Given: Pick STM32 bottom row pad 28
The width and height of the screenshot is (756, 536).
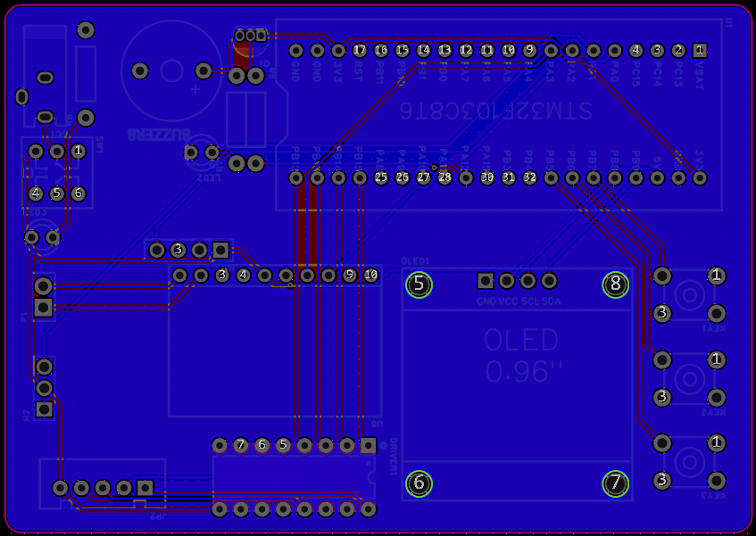Looking at the screenshot, I should (x=444, y=177).
